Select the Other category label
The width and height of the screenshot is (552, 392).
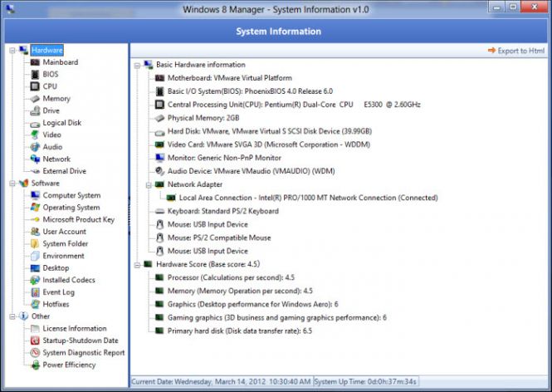(x=41, y=316)
